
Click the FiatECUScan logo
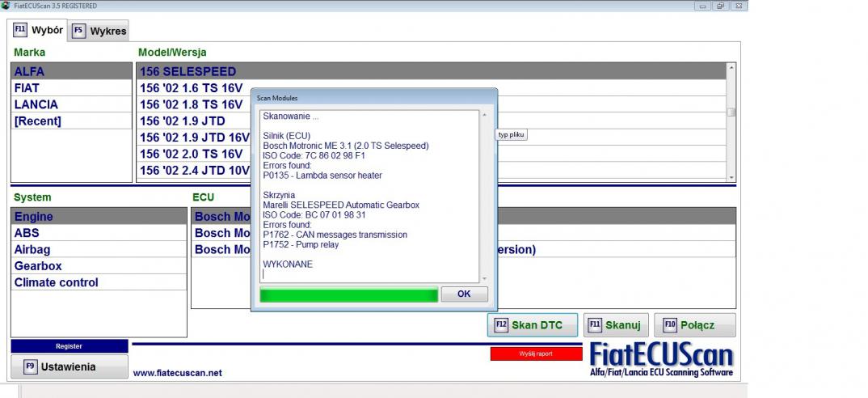(661, 360)
